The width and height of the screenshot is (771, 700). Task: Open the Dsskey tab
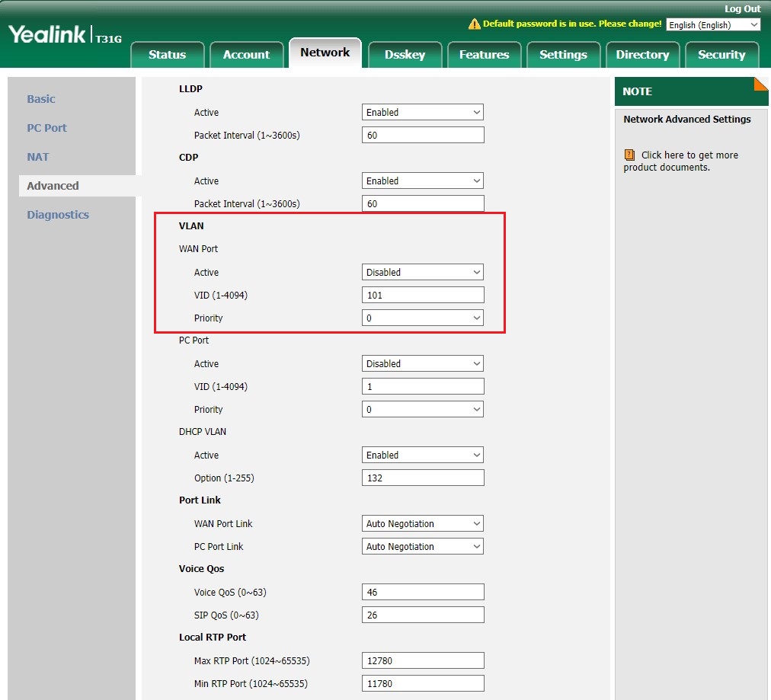click(405, 55)
